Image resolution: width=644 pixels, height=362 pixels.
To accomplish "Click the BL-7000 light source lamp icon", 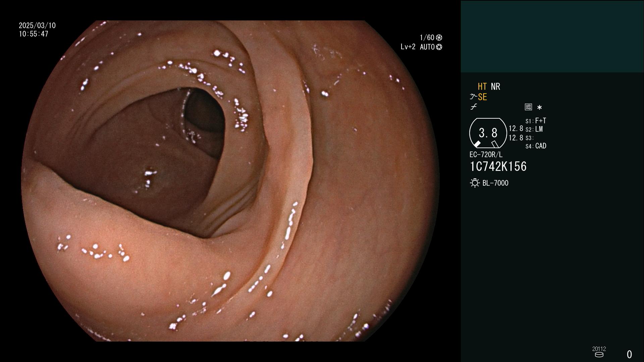I will coord(475,183).
